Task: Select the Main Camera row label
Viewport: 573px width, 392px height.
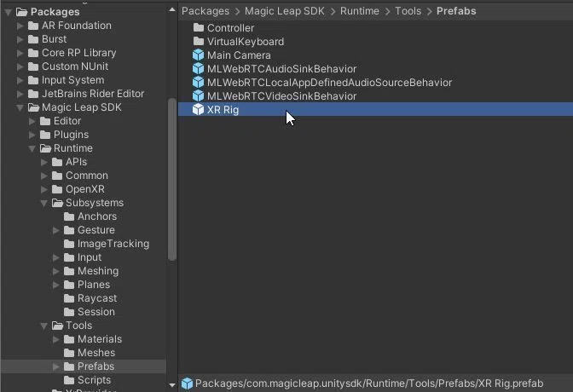Action: [239, 55]
